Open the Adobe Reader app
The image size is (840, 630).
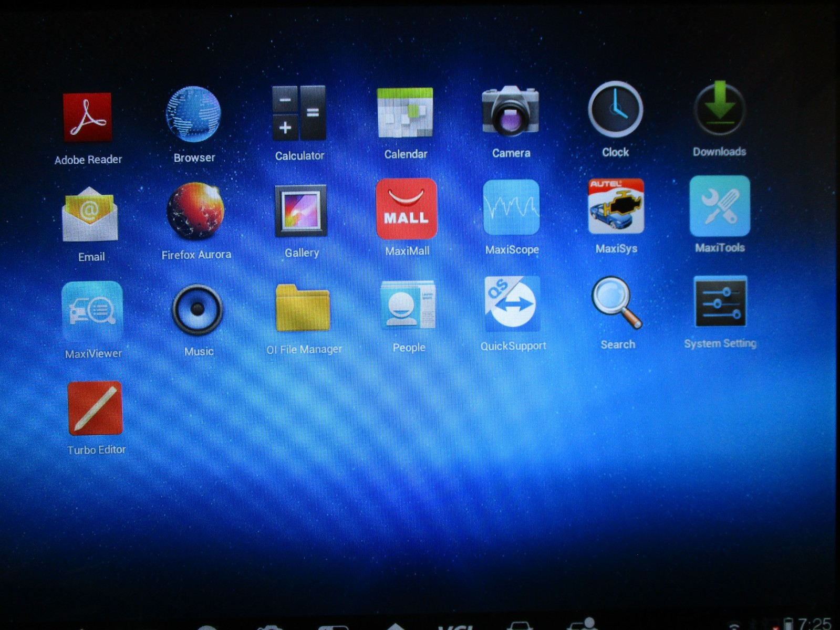88,118
